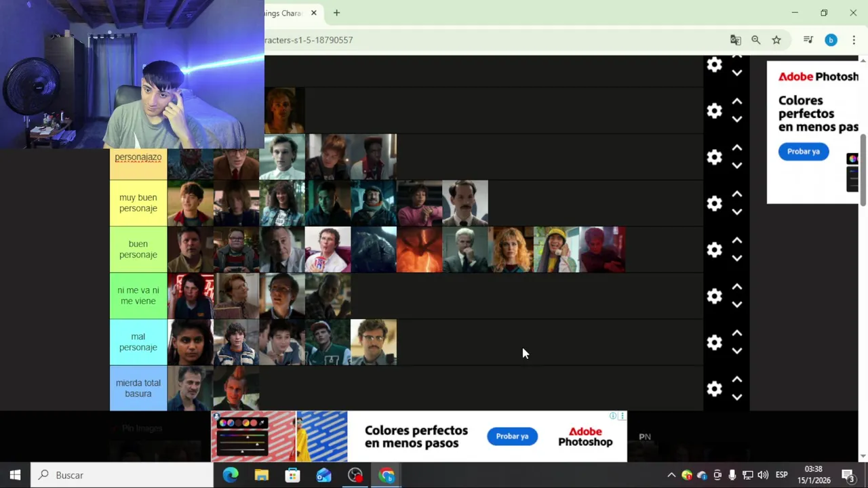Click Probar ya in bottom Adobe banner
Screen dimensions: 868x488
512,436
